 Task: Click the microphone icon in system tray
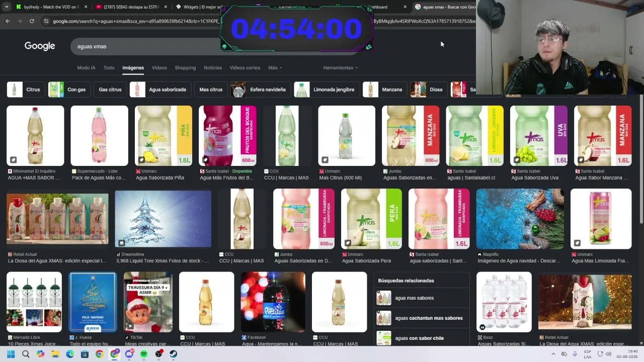tap(575, 354)
